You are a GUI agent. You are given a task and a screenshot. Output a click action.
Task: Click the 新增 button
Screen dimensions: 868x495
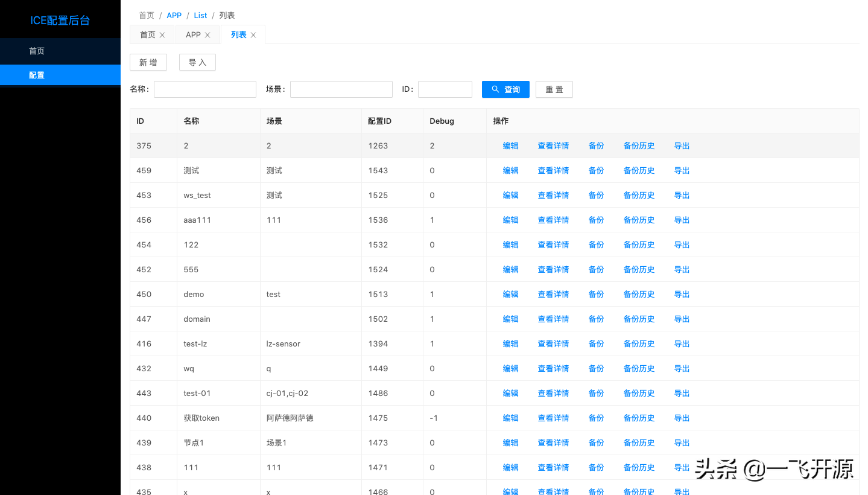(x=148, y=62)
